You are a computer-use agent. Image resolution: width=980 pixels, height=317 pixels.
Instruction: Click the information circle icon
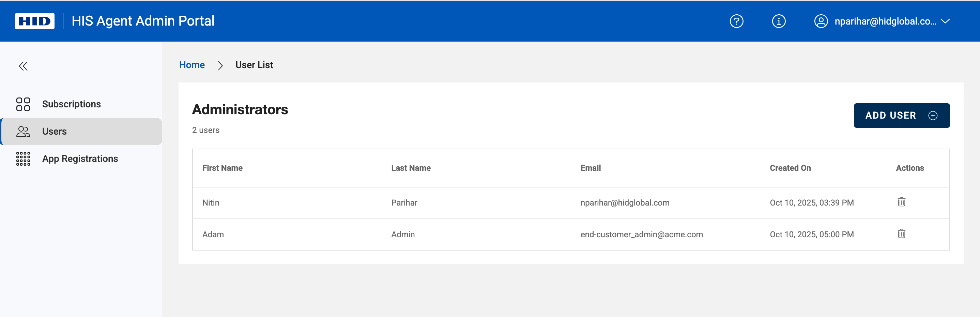(x=778, y=21)
